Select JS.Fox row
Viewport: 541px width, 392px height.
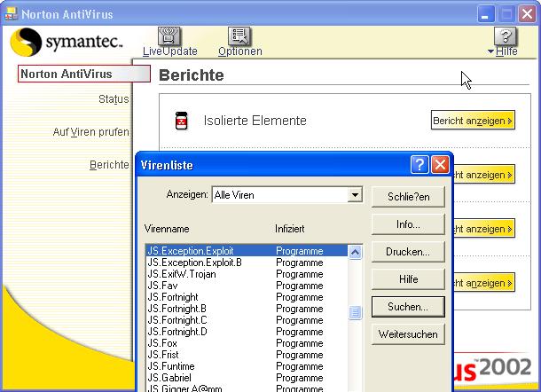pos(247,343)
